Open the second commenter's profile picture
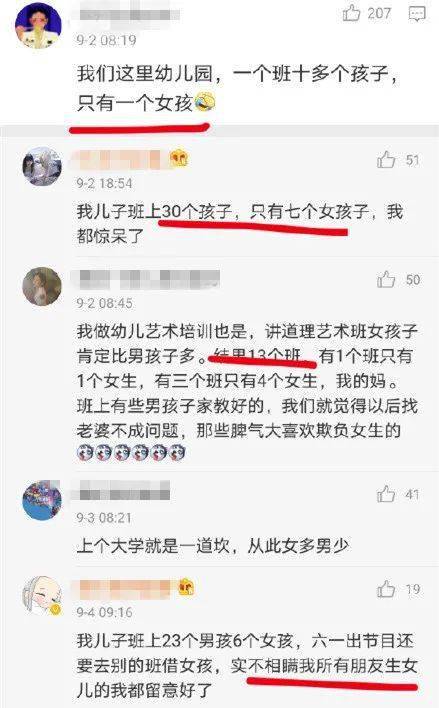This screenshot has height=708, width=439. [42, 166]
